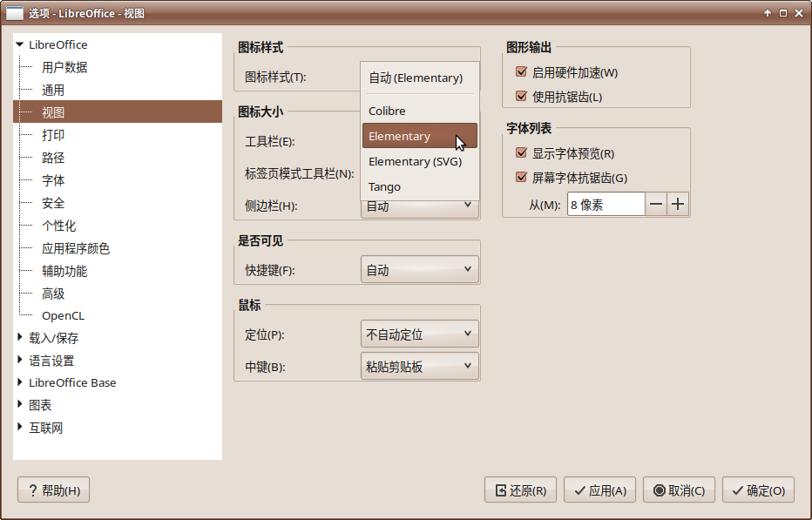Click the 应用 apply button
812x520 pixels.
coord(600,490)
